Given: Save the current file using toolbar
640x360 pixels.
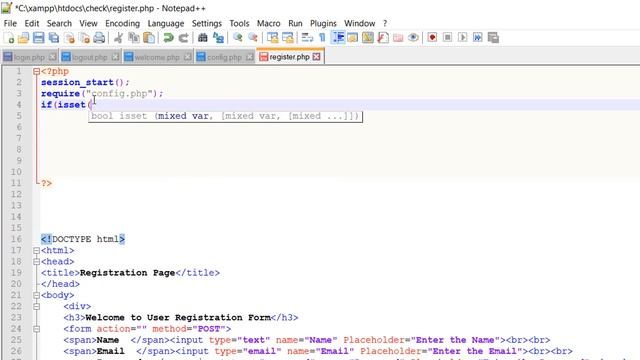Looking at the screenshot, I should pyautogui.click(x=38, y=38).
